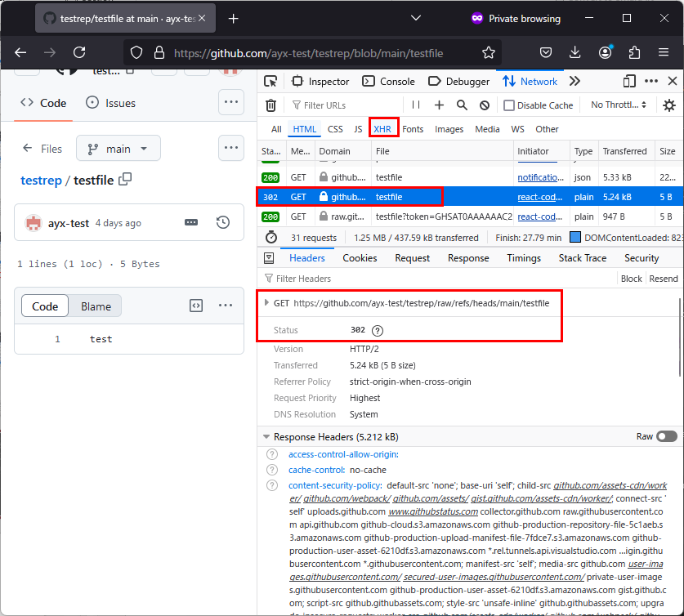Screen dimensions: 684x616
Task: Open a new browser tab with plus
Action: [234, 18]
